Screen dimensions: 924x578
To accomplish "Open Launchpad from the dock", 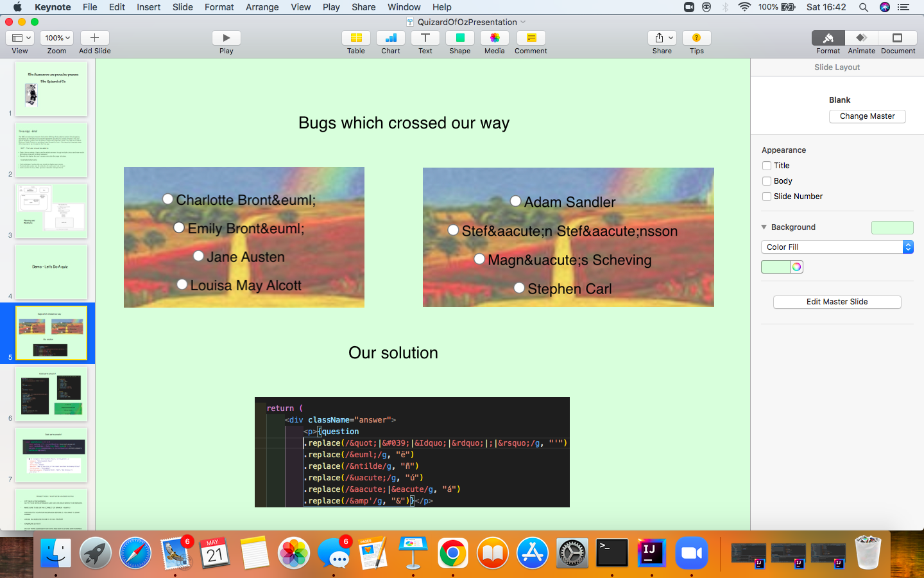I will point(96,552).
